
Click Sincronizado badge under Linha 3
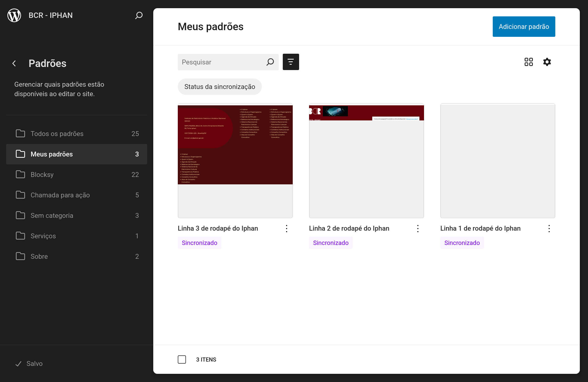(199, 243)
